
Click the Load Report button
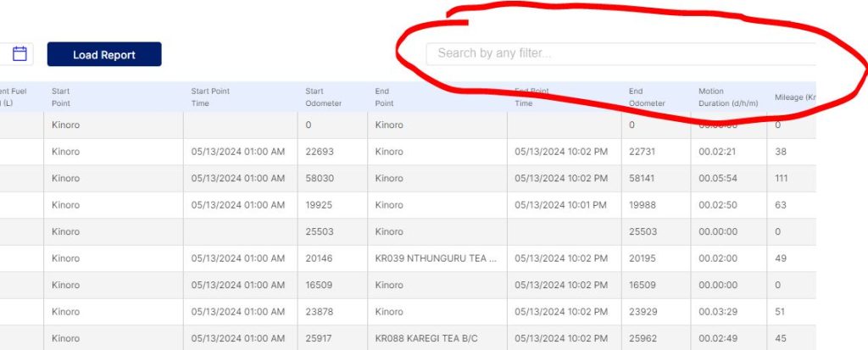pos(104,54)
